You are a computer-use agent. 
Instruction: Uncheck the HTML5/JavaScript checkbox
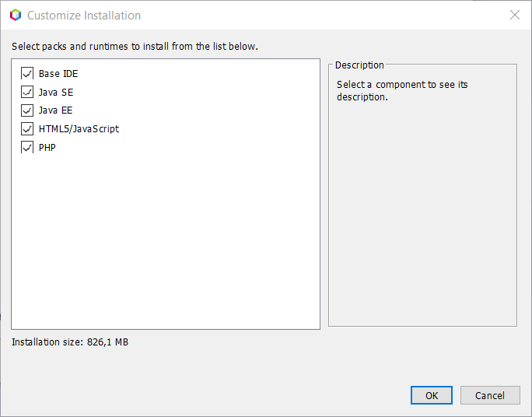(x=27, y=129)
